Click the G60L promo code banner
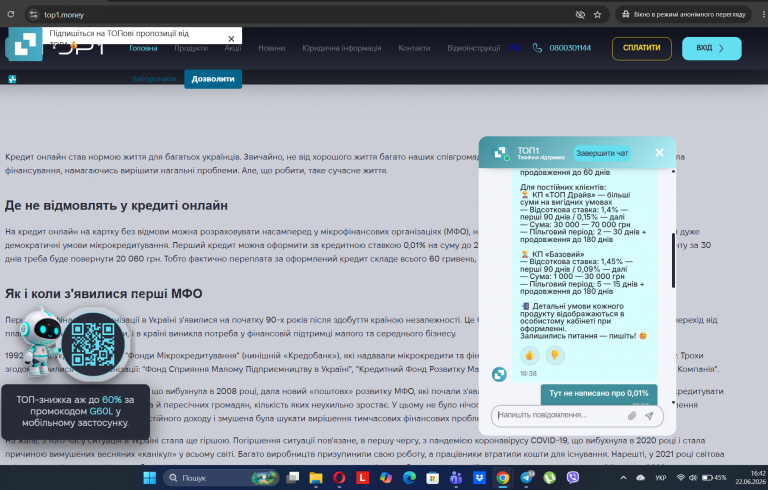 click(75, 411)
